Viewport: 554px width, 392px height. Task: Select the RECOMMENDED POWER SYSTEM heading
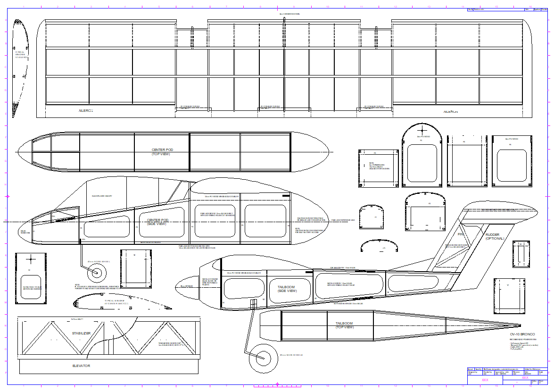pyautogui.click(x=524, y=339)
